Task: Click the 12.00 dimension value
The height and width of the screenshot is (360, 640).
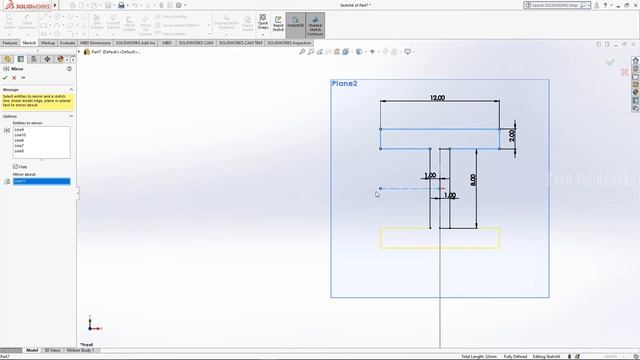Action: click(437, 98)
